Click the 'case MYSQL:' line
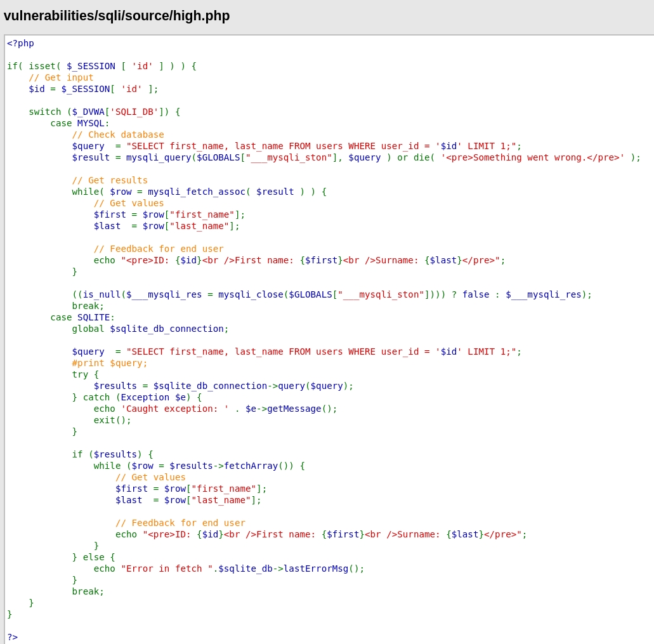 [x=80, y=123]
